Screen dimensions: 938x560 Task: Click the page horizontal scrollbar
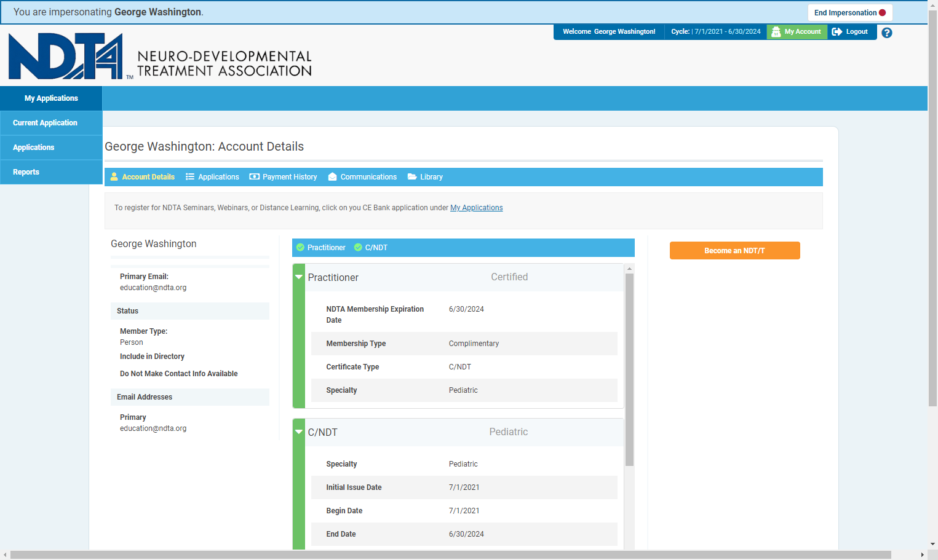point(451,555)
